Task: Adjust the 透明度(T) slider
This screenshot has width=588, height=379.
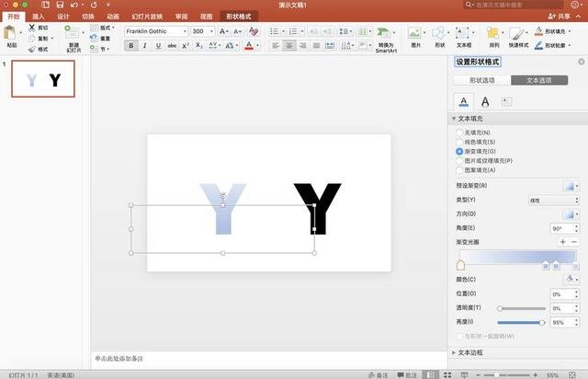Action: point(501,308)
